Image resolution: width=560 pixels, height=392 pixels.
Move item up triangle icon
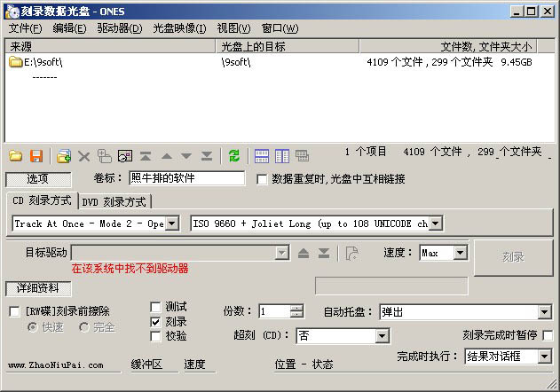pyautogui.click(x=167, y=156)
